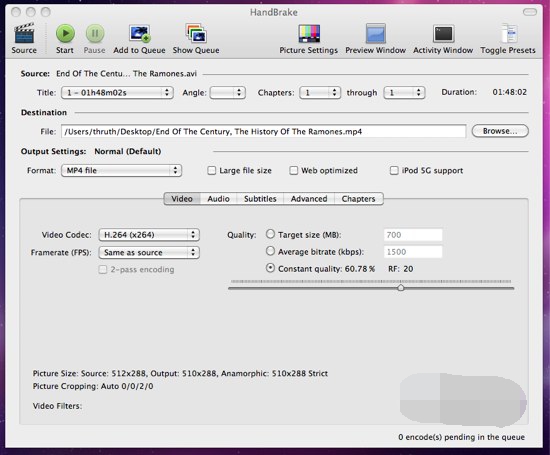Toggle the 2-pass encoding checkbox
The height and width of the screenshot is (455, 550).
click(x=102, y=269)
